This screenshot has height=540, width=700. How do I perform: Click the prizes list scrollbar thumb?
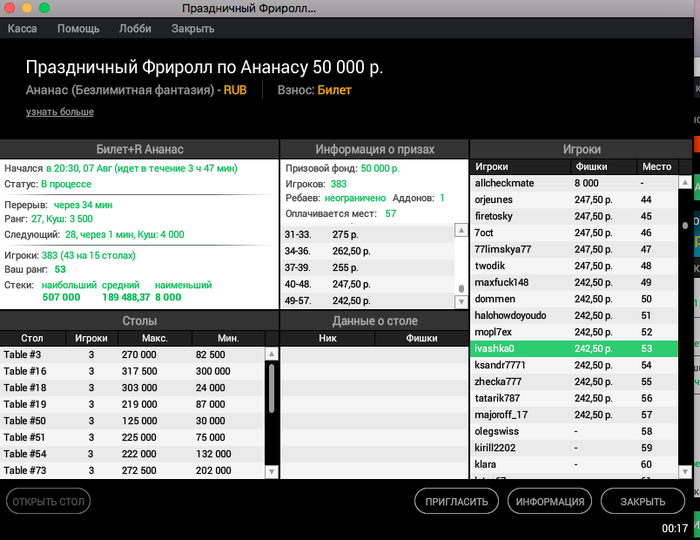[461, 288]
